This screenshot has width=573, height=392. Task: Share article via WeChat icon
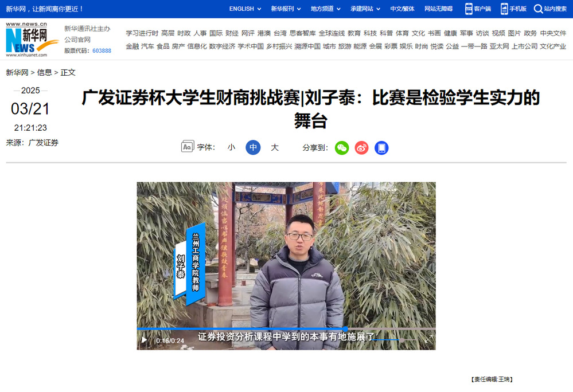(x=342, y=148)
